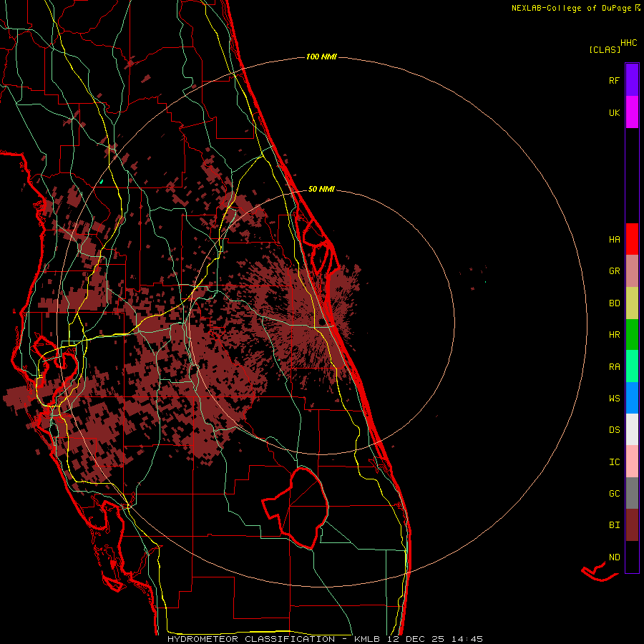The height and width of the screenshot is (644, 644).
Task: Click the HHC product code label
Action: 628,43
